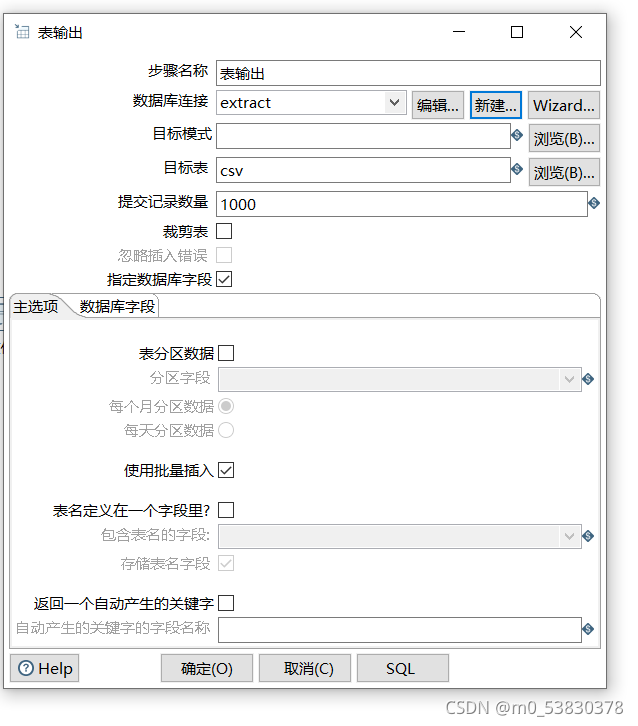Click the variable icon beside 包含表名的字段 dropdown
The width and height of the screenshot is (638, 726).
coord(588,536)
